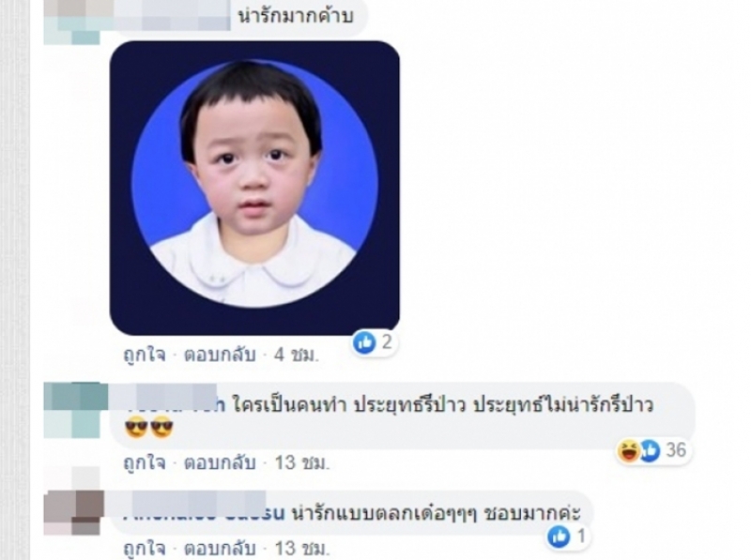Open the 4 ชม. timestamp link
The image size is (751, 560).
tap(296, 356)
